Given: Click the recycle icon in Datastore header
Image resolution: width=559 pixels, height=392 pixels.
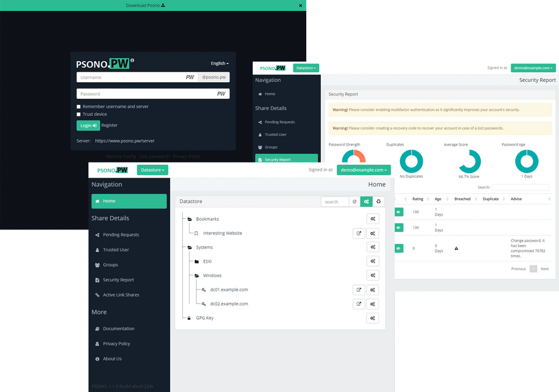Looking at the screenshot, I should pyautogui.click(x=378, y=202).
